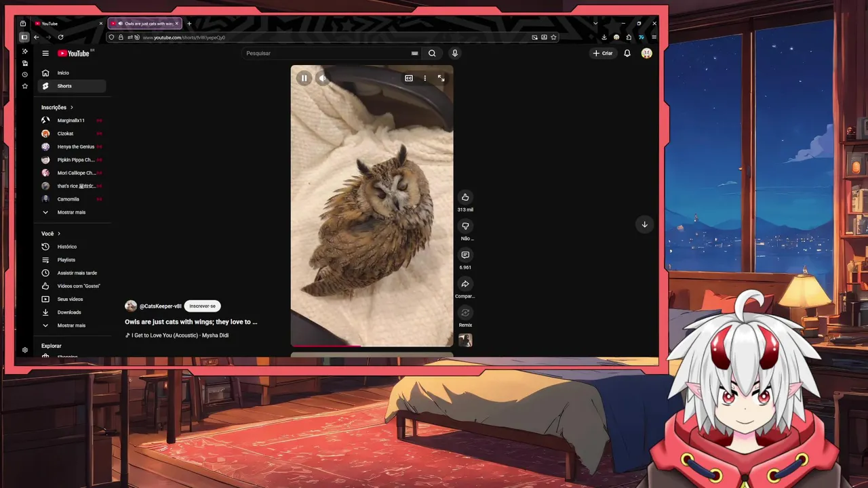This screenshot has width=868, height=488.
Task: Open Seus vídeos in sidebar
Action: (x=72, y=299)
